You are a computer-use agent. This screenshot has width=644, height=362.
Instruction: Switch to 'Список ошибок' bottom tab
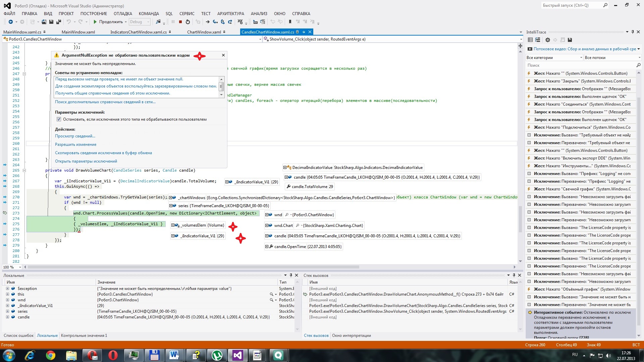click(x=18, y=336)
